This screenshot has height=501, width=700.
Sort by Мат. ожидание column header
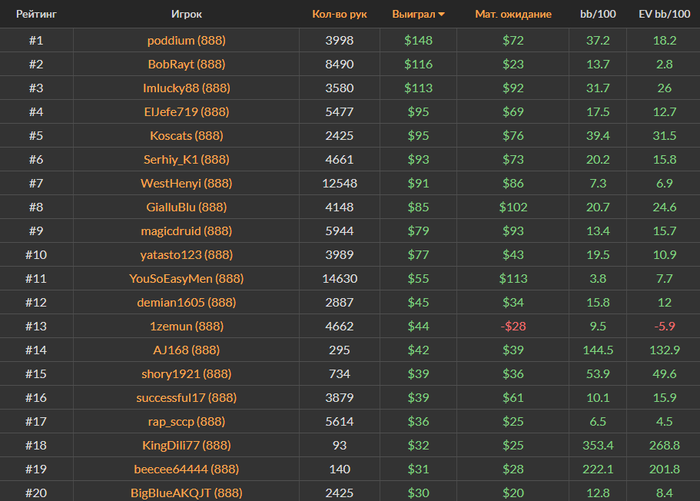(513, 14)
